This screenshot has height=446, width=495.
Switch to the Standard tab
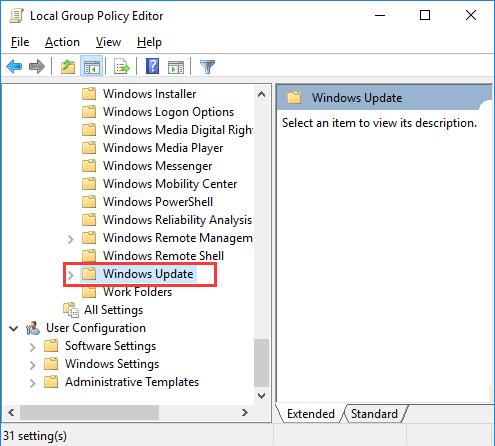(374, 414)
